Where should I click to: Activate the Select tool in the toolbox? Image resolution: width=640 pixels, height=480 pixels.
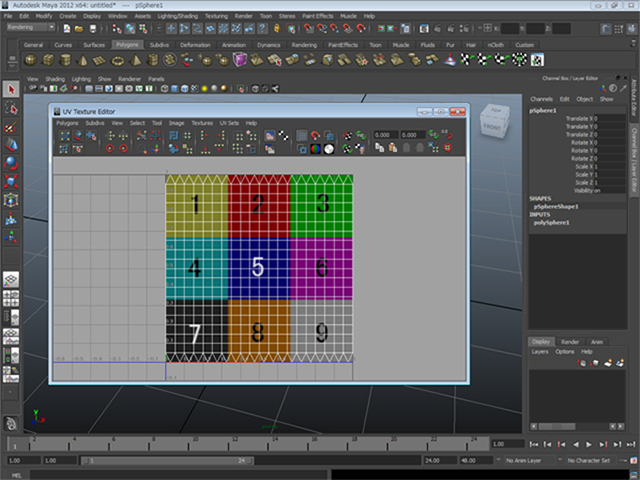click(11, 89)
